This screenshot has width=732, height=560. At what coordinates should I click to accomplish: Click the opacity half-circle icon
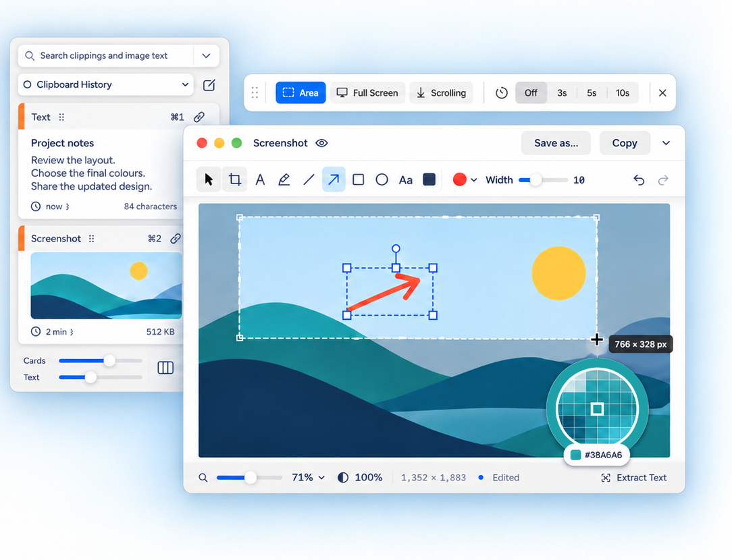(x=343, y=478)
